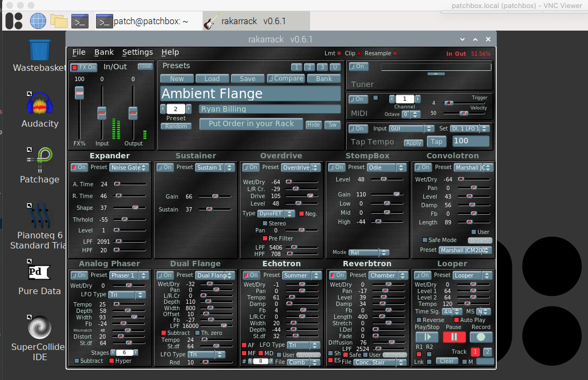This screenshot has width=588, height=380.
Task: Open the Help menu
Action: pos(170,52)
